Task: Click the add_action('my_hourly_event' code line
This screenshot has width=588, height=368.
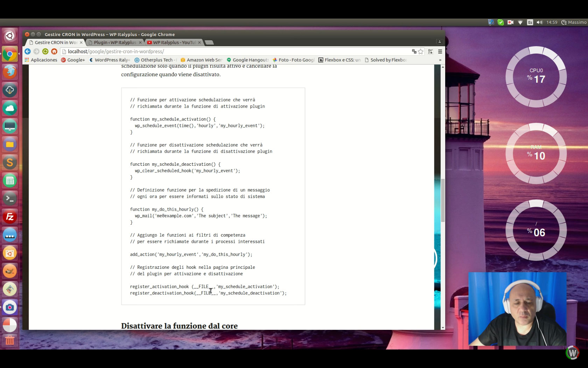Action: tap(191, 254)
